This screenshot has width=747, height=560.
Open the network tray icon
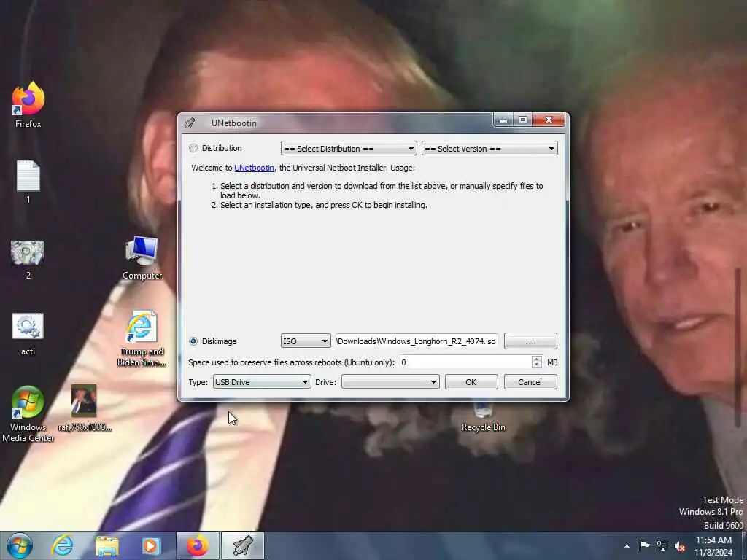(x=662, y=545)
